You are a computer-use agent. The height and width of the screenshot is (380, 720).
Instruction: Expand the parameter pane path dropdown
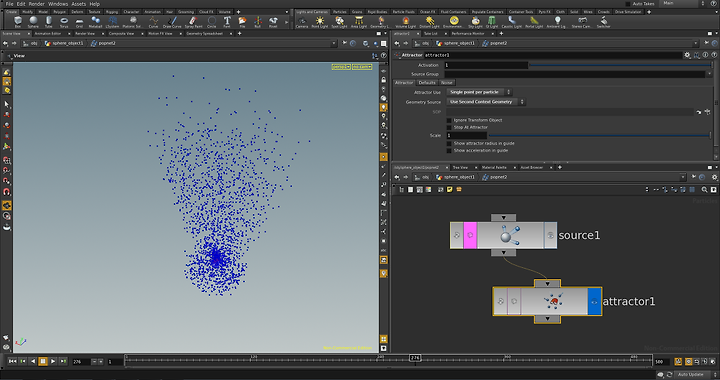click(x=695, y=43)
